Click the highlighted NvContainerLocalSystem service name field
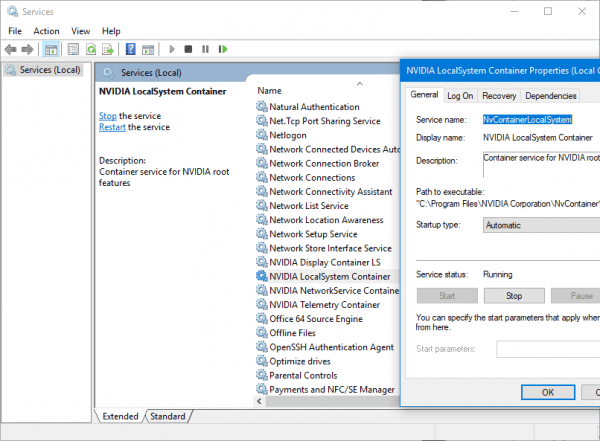 coord(527,120)
